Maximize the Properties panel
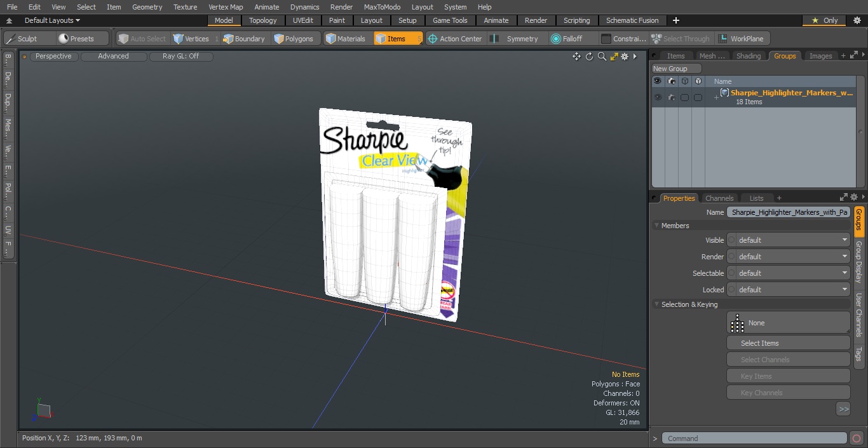The width and height of the screenshot is (868, 448). (x=844, y=198)
